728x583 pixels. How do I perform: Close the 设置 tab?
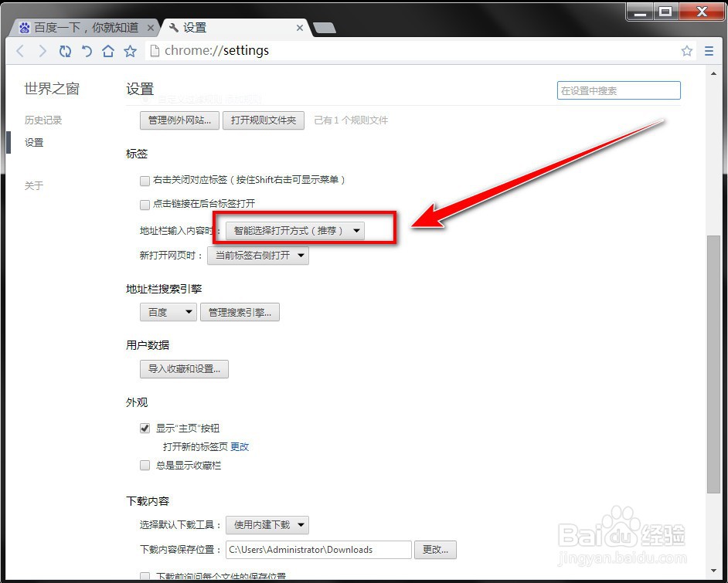pyautogui.click(x=300, y=28)
